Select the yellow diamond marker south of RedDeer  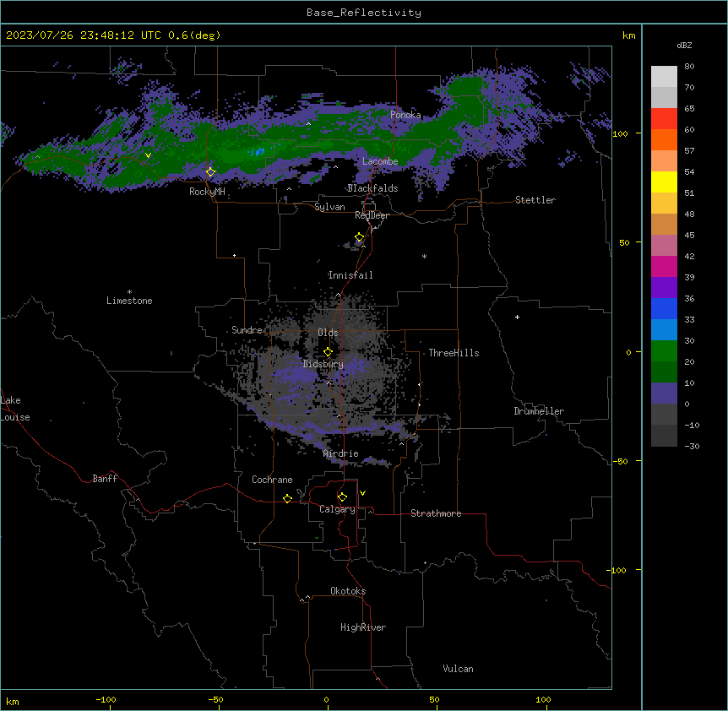[x=360, y=237]
